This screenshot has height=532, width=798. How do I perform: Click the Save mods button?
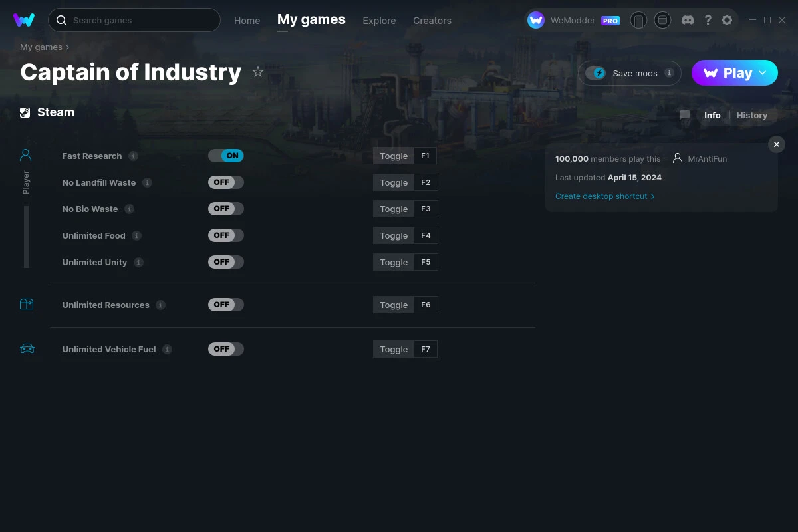[629, 73]
